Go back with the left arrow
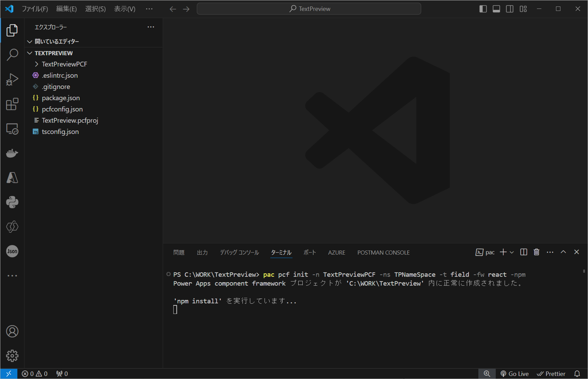Screen dimensions: 588x379 [x=173, y=9]
